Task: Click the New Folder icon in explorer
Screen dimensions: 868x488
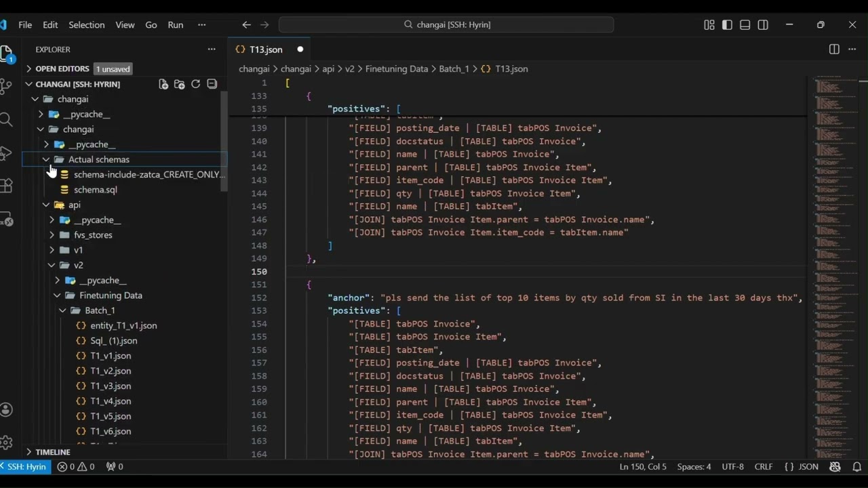Action: [179, 84]
